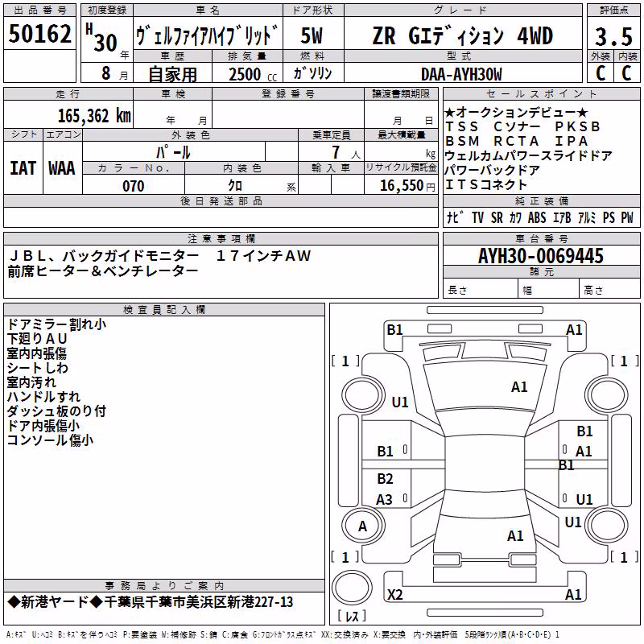Click exterior color パール
The width and height of the screenshot is (644, 644).
point(173,152)
